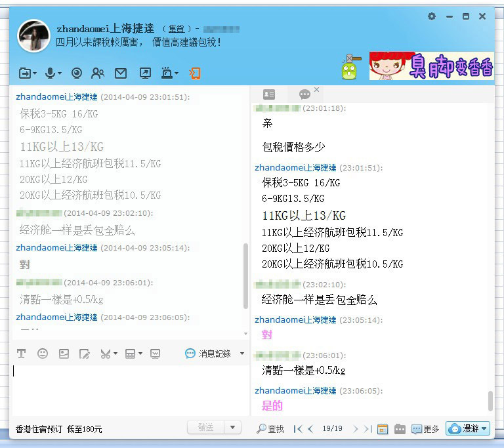This screenshot has height=448, width=504.
Task: Open the font style T icon
Action: point(21,354)
